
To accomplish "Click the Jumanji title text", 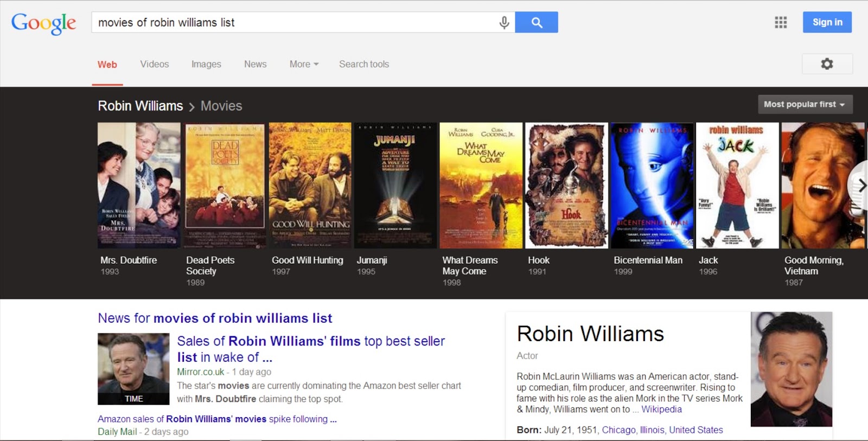I will tap(372, 260).
